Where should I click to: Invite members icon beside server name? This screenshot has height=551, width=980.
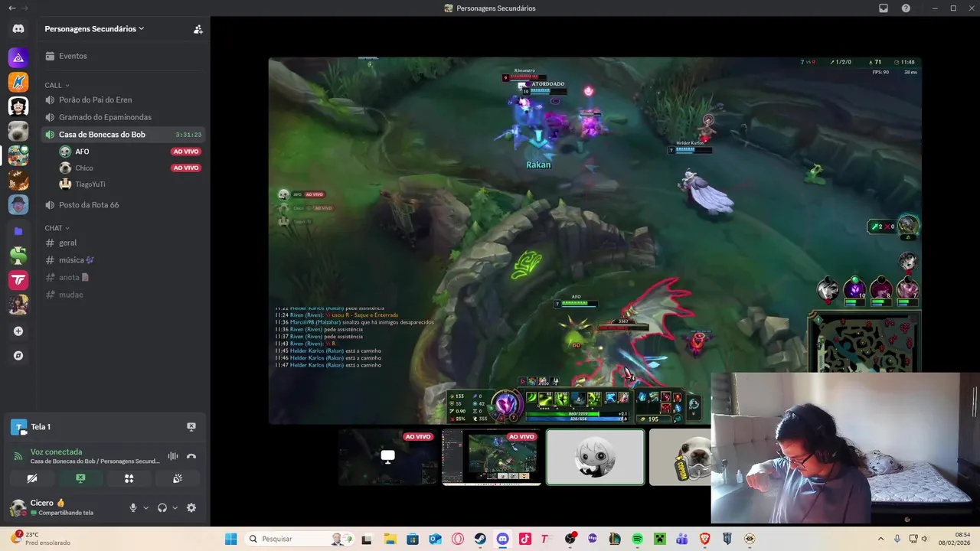click(x=198, y=29)
